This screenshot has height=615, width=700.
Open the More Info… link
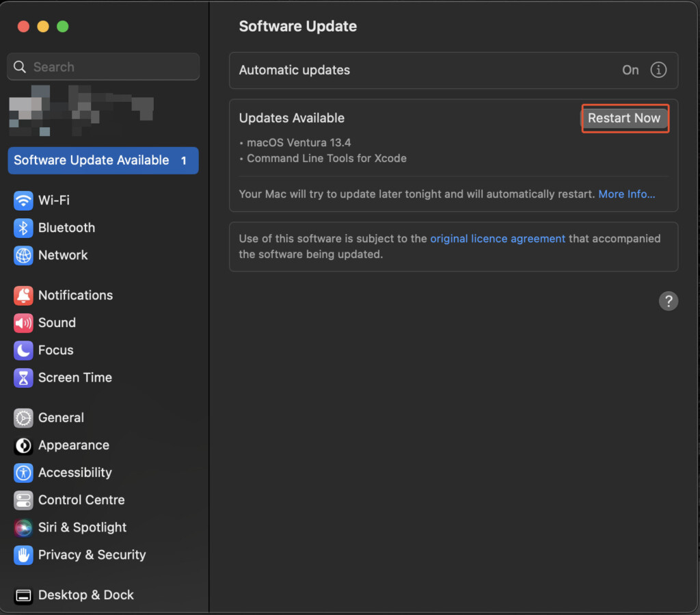(626, 194)
